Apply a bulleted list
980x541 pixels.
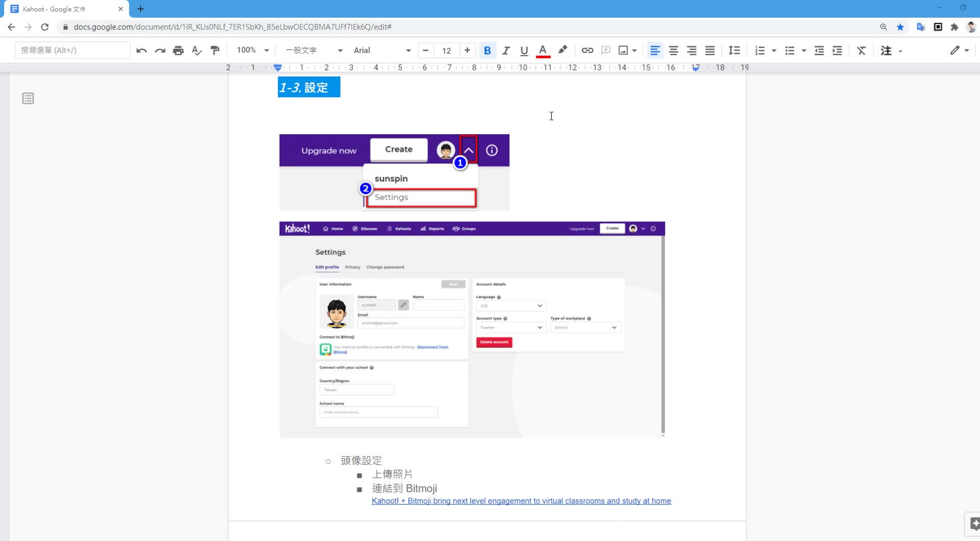(x=790, y=50)
